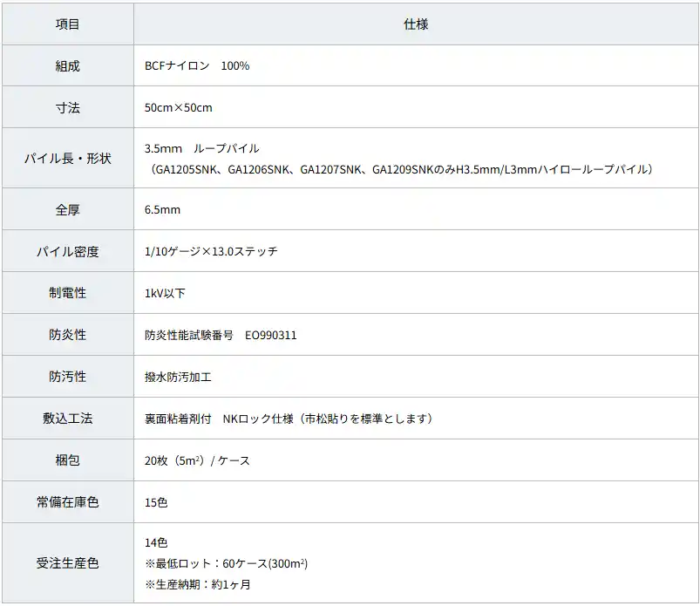Click the 項目 column header
Viewport: 700px width, 606px height.
click(x=67, y=24)
